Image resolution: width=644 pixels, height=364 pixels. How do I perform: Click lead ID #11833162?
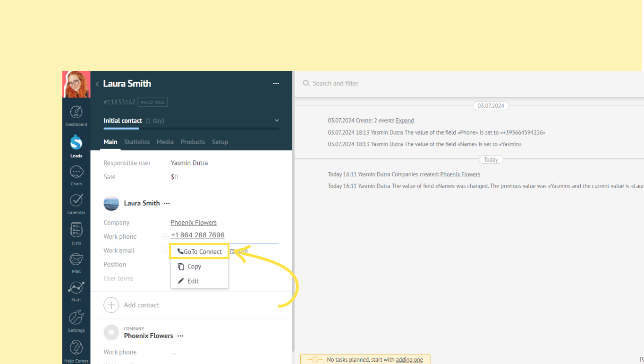tap(119, 102)
